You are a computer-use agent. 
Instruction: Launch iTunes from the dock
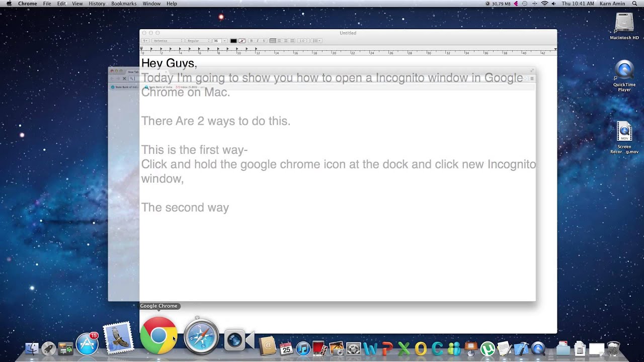[303, 348]
